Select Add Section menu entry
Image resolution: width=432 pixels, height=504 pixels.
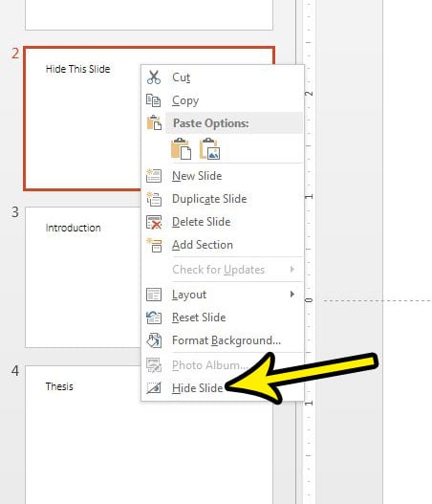223,245
